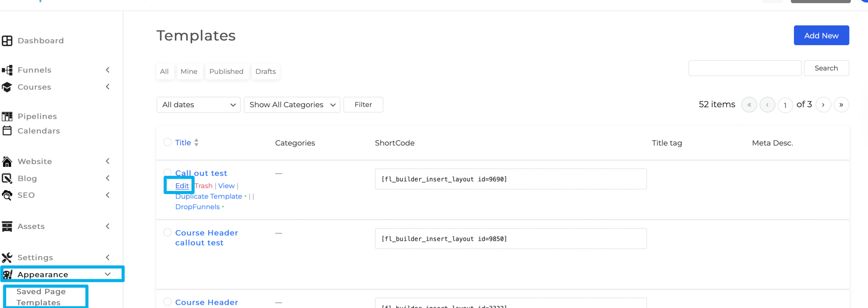Collapse the Appearance menu chevron

108,274
